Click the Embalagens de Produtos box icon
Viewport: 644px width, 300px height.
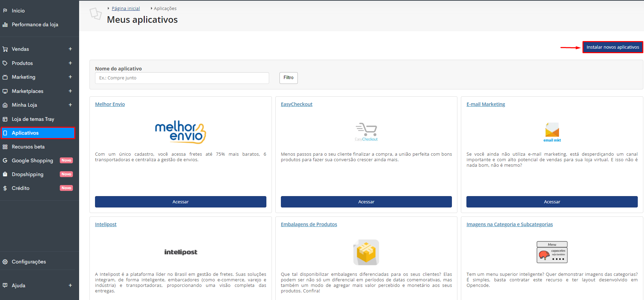pyautogui.click(x=366, y=252)
